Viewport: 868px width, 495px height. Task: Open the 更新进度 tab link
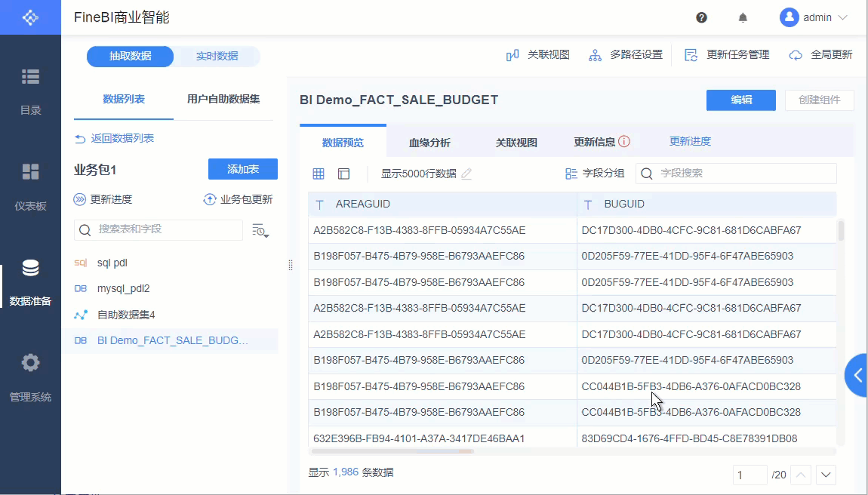tap(690, 141)
